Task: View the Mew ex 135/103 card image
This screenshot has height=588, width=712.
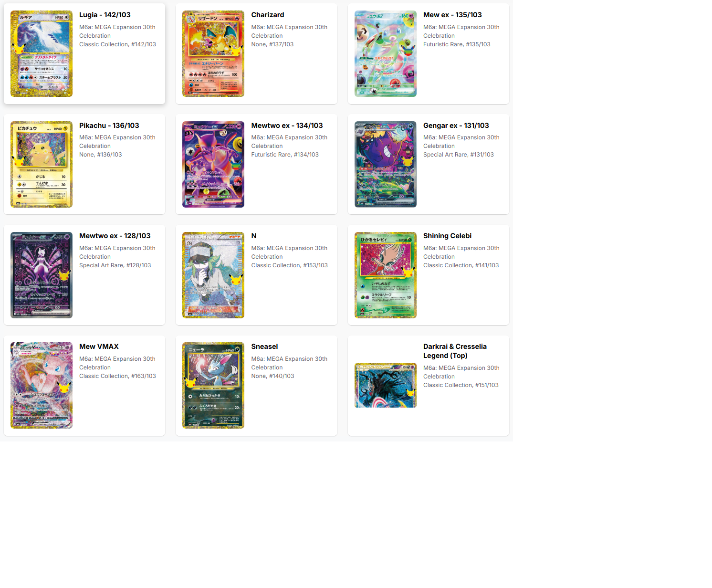Action: click(x=386, y=53)
